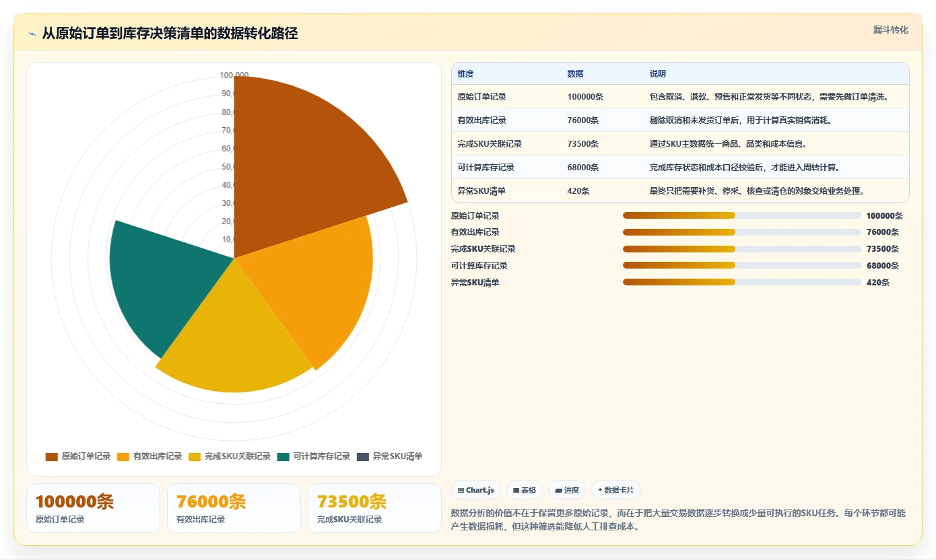The width and height of the screenshot is (936, 560).
Task: Toggle the 可计算库存记录 legend item
Action: point(314,456)
